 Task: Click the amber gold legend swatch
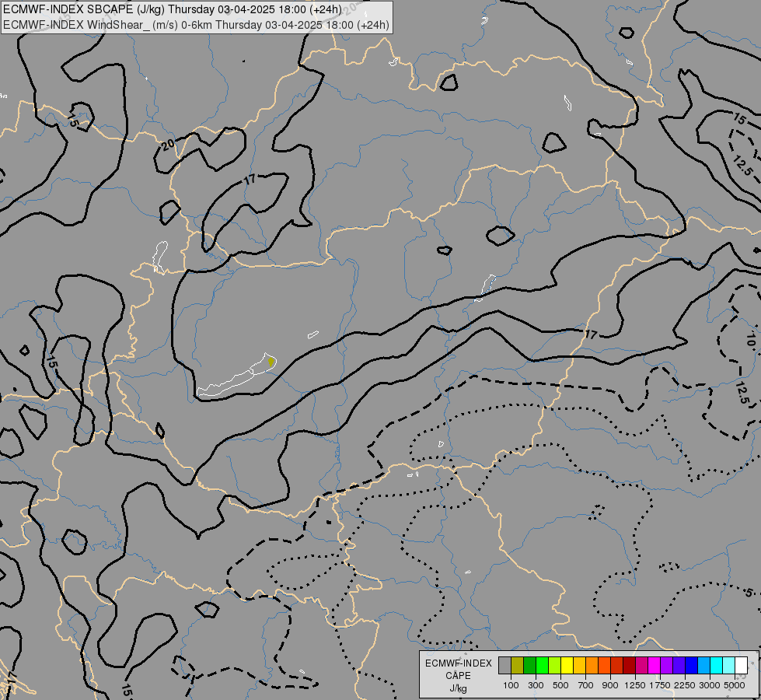pyautogui.click(x=579, y=666)
